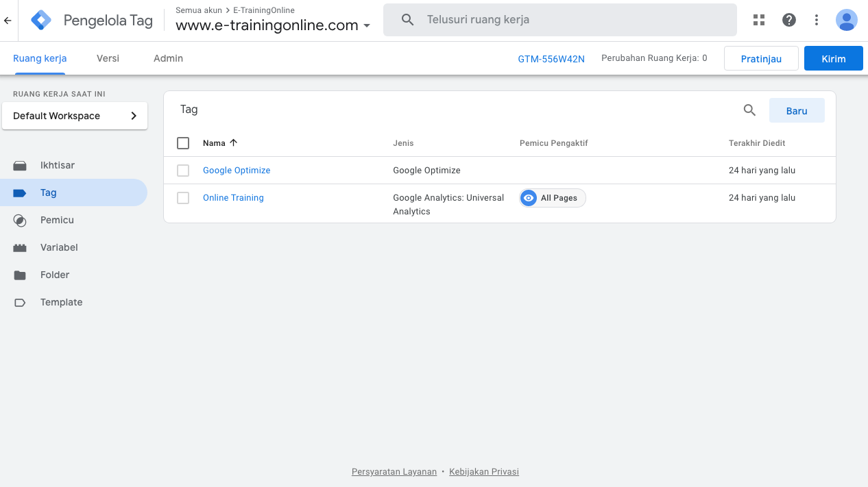The image size is (868, 487).
Task: Open the Template section in the sidebar
Action: point(61,302)
